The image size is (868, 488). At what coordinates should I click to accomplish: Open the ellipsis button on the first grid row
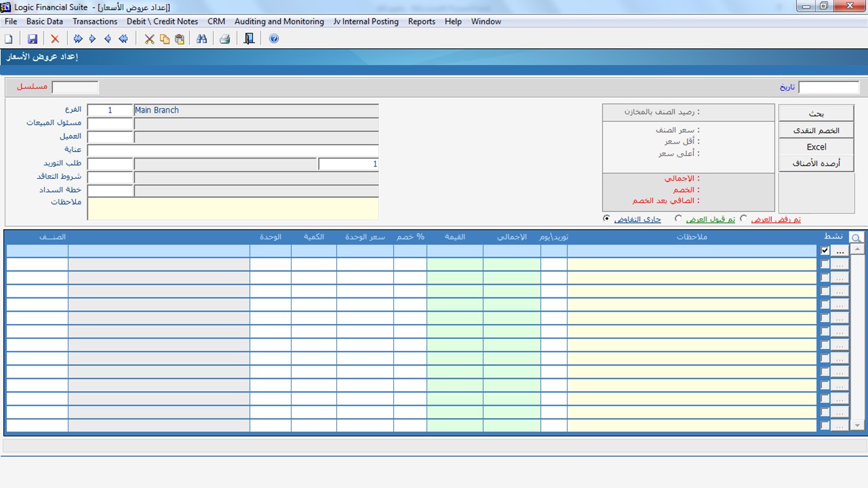click(x=840, y=251)
